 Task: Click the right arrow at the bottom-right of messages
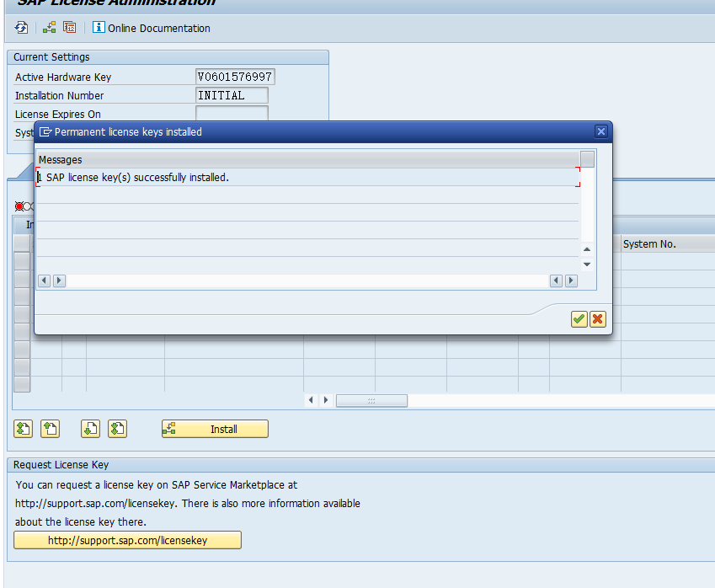tap(571, 281)
